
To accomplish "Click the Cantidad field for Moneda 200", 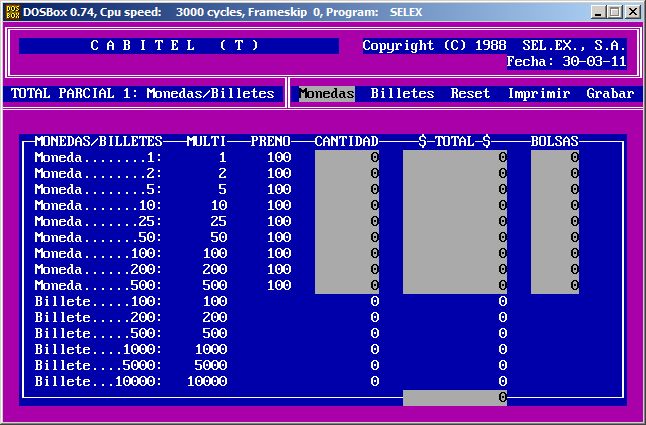I will 347,270.
